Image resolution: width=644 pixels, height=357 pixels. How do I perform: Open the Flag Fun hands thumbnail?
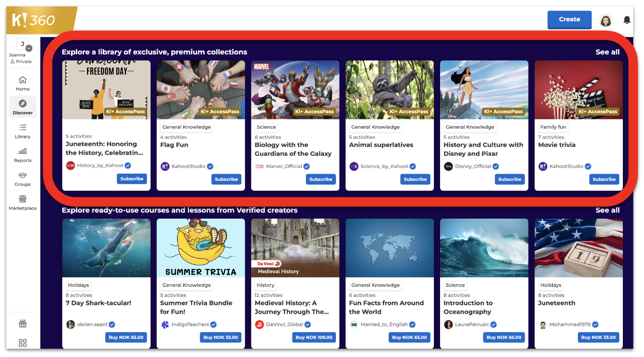coord(201,90)
